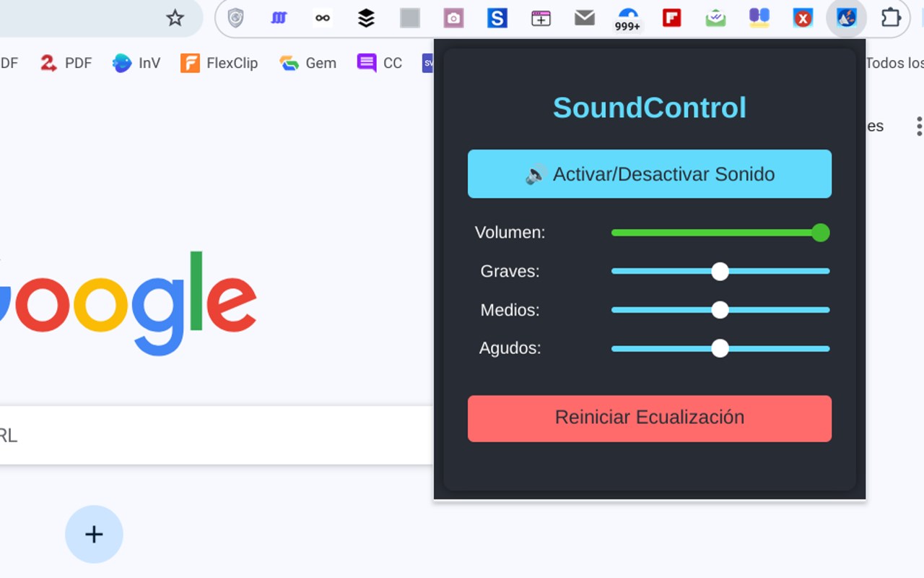This screenshot has width=924, height=578.
Task: Open the purple and yellow book extension
Action: 759,18
